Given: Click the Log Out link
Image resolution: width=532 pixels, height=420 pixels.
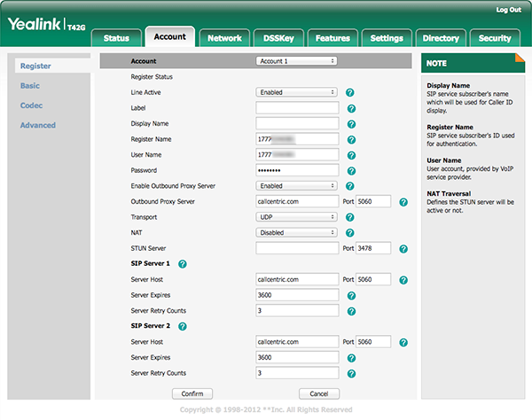Looking at the screenshot, I should 509,10.
